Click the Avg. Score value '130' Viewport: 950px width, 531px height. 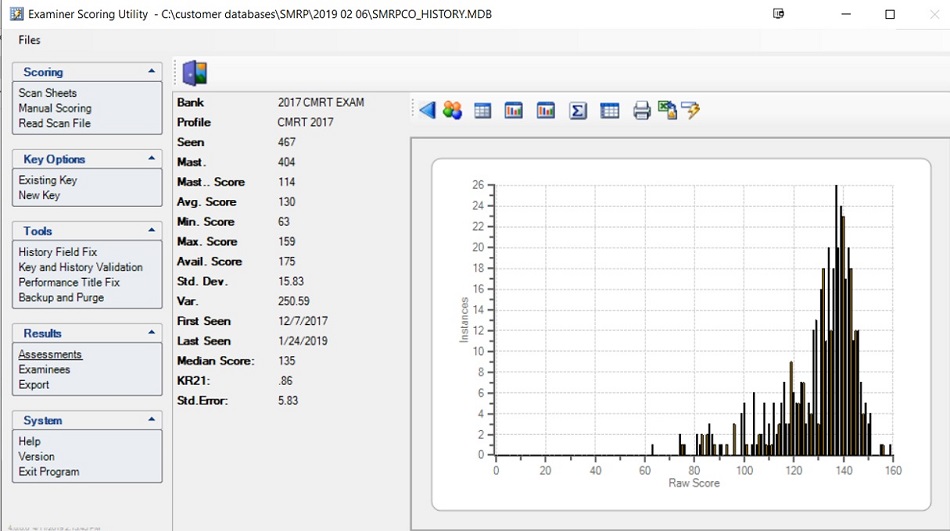287,202
